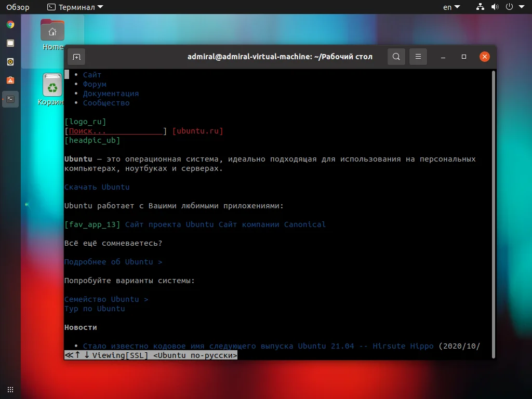
Task: Launch Rhythmbox from the dock
Action: coord(10,61)
